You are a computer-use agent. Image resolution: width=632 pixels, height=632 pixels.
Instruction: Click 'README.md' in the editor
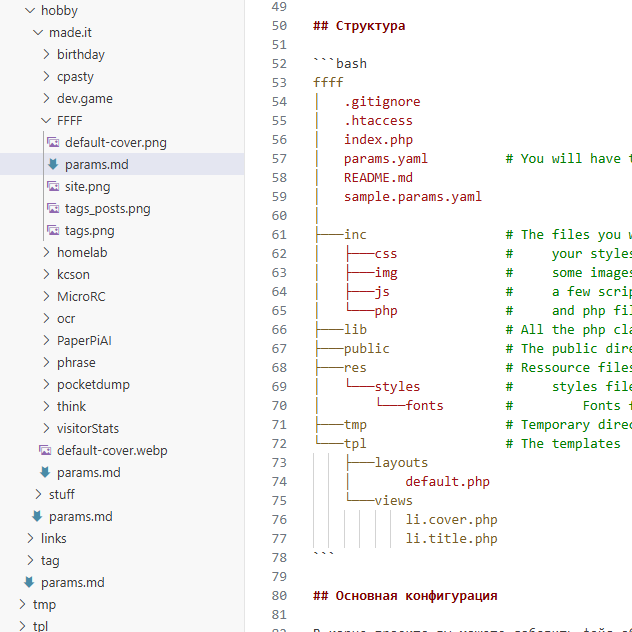click(x=378, y=178)
